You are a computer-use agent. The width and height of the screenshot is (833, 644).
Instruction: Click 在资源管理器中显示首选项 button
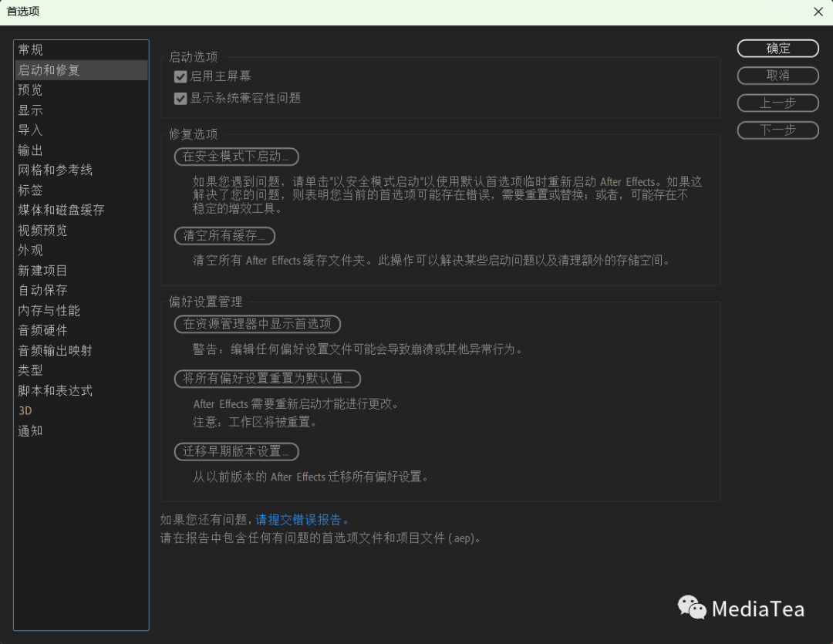(258, 324)
